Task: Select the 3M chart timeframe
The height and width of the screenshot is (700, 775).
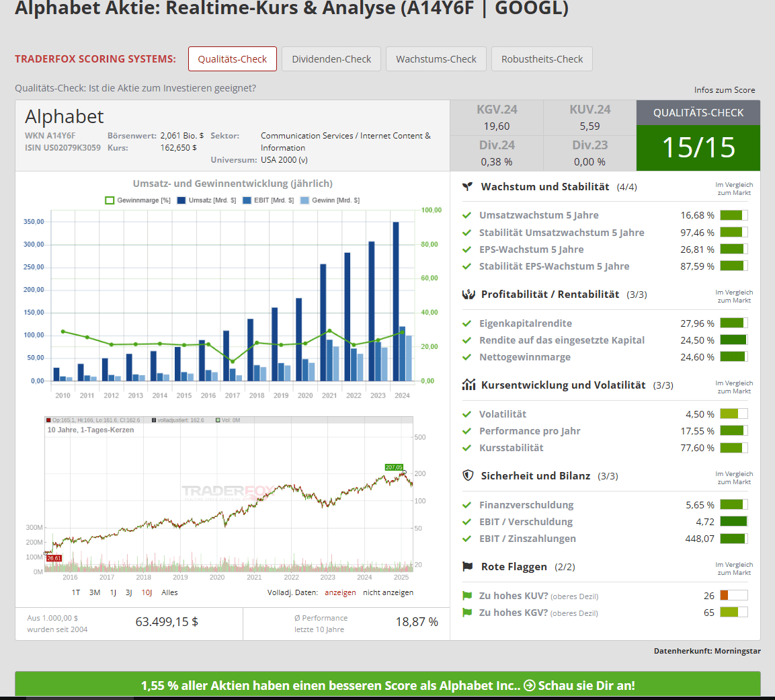Action: 94,592
